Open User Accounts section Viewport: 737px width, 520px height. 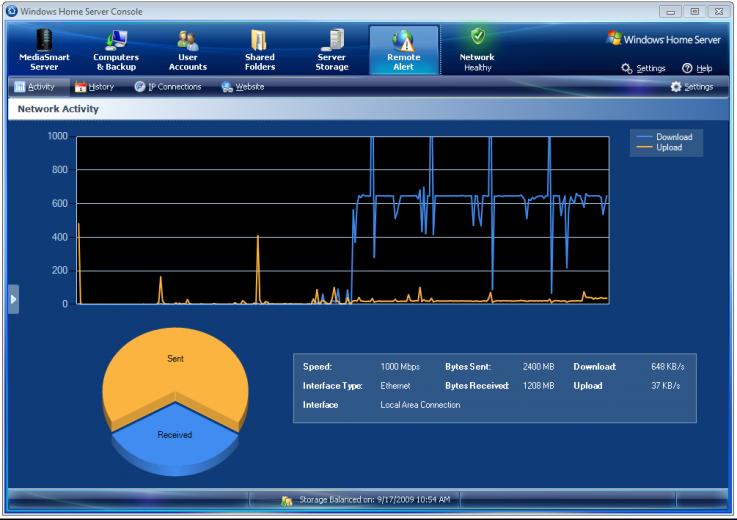click(188, 50)
